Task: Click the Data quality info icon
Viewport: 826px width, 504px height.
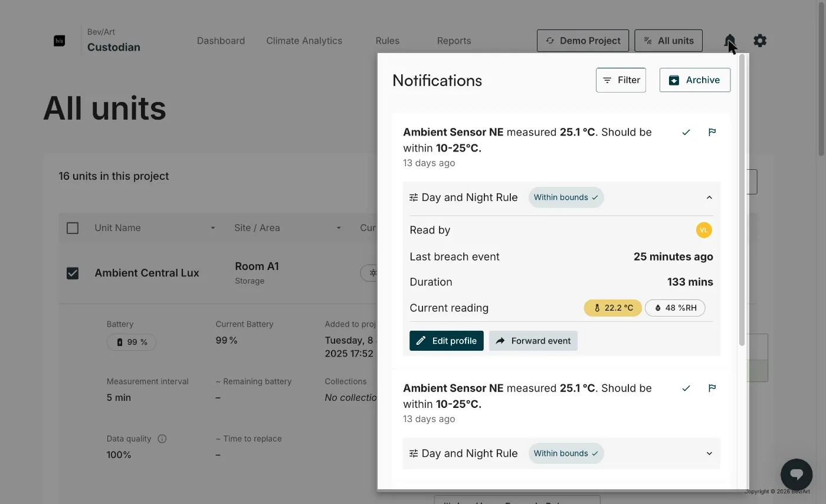Action: [162, 439]
